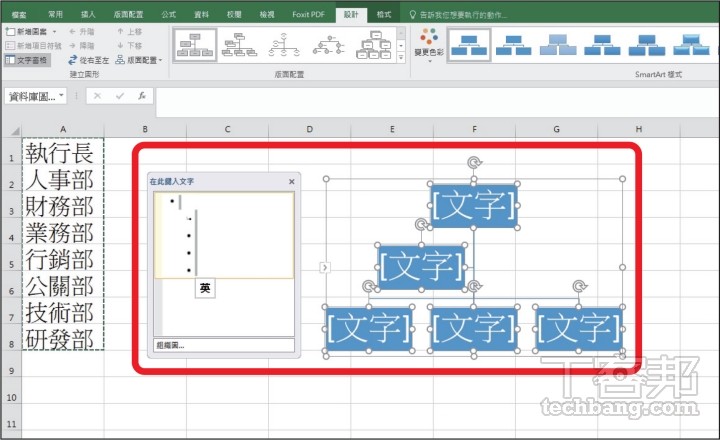Open the 檔案 (File) tab

tap(19, 15)
